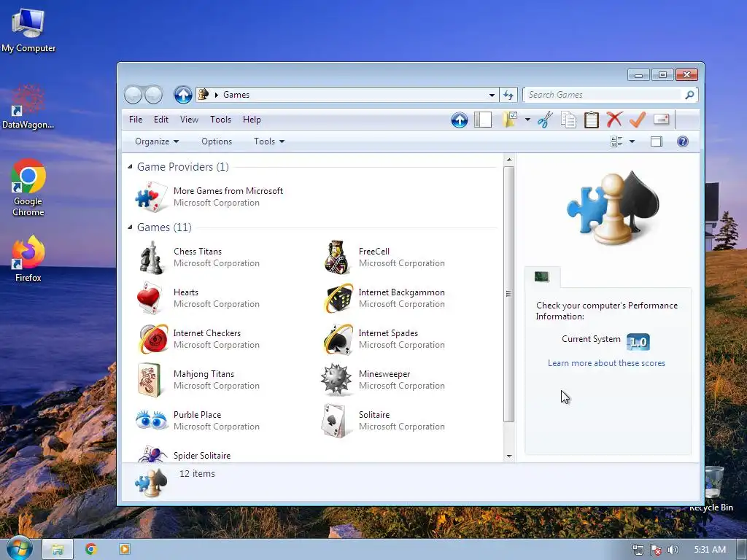Click the Up folder arrow beside the address bar
Image resolution: width=747 pixels, height=560 pixels.
pos(183,95)
